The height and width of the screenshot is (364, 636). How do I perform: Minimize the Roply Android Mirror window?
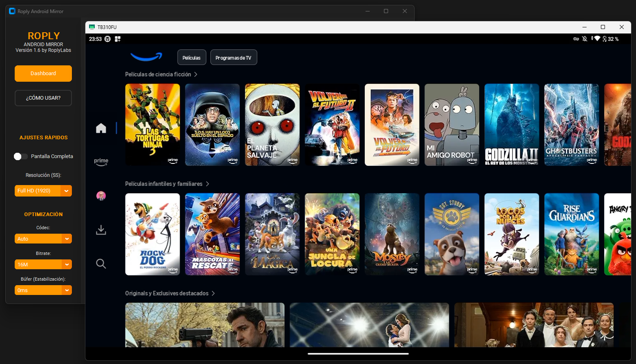(x=368, y=11)
